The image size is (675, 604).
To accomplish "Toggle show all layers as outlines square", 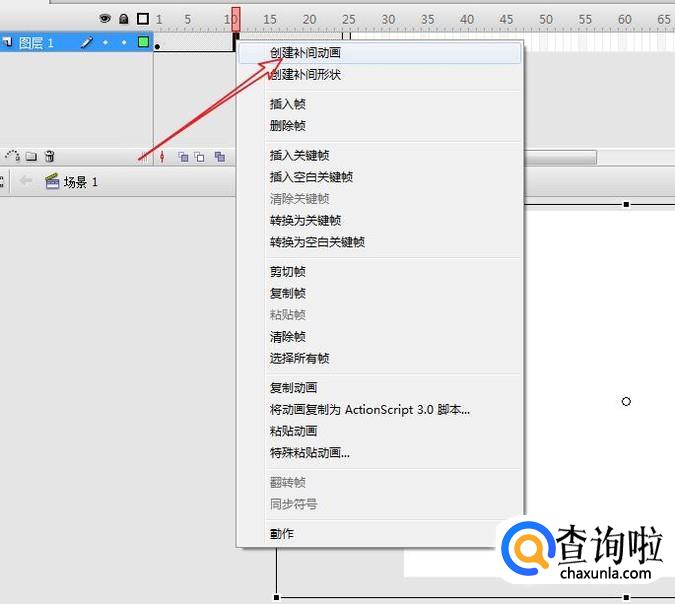I will pyautogui.click(x=143, y=19).
